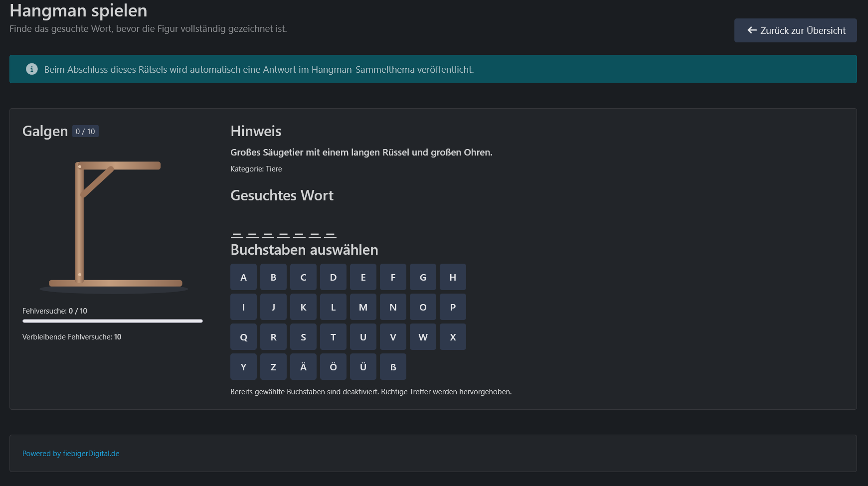The width and height of the screenshot is (868, 486).
Task: Guess the umlaut letter Ä
Action: click(x=303, y=367)
